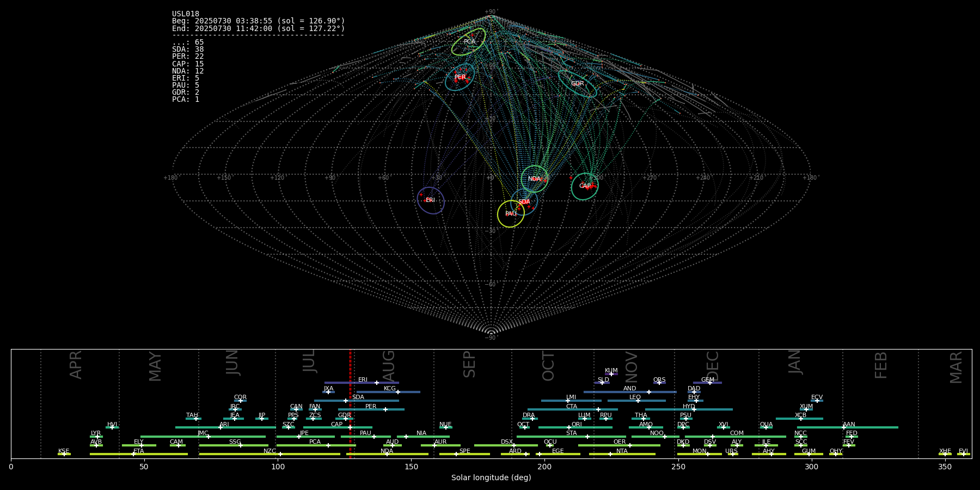Click the 'NDA: 12' legend entry
This screenshot has width=980, height=490.
pos(188,71)
